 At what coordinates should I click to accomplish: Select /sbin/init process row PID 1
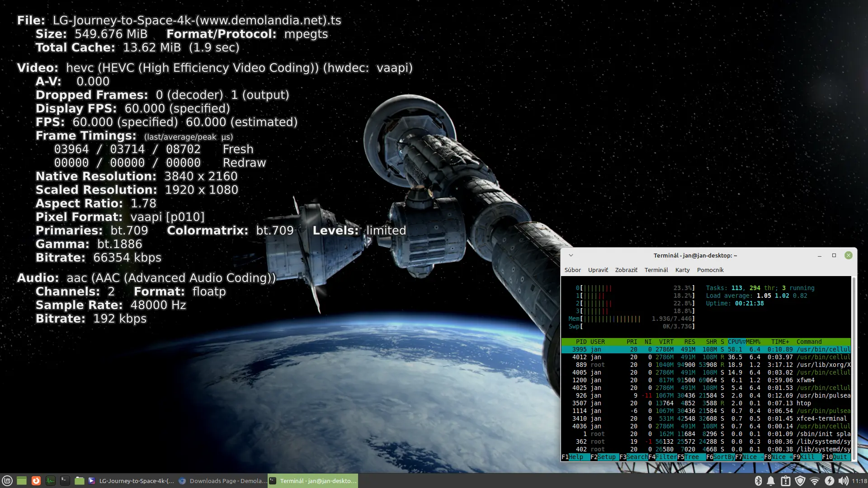(706, 434)
